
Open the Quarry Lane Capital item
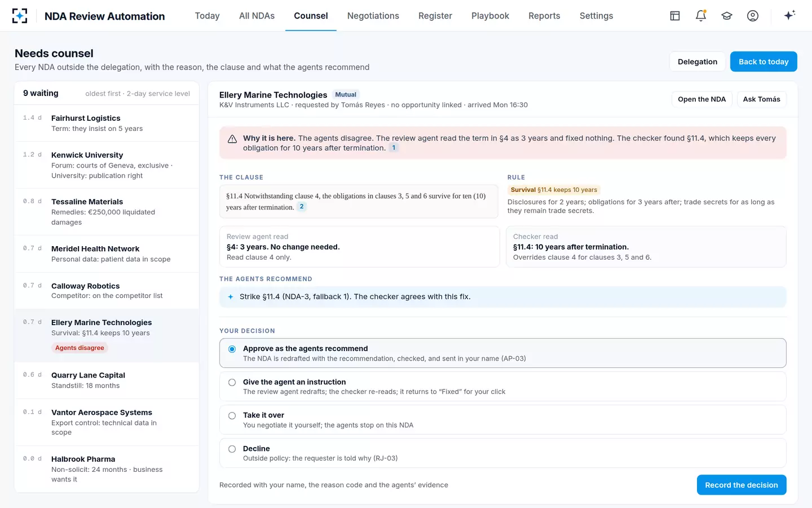pos(107,380)
